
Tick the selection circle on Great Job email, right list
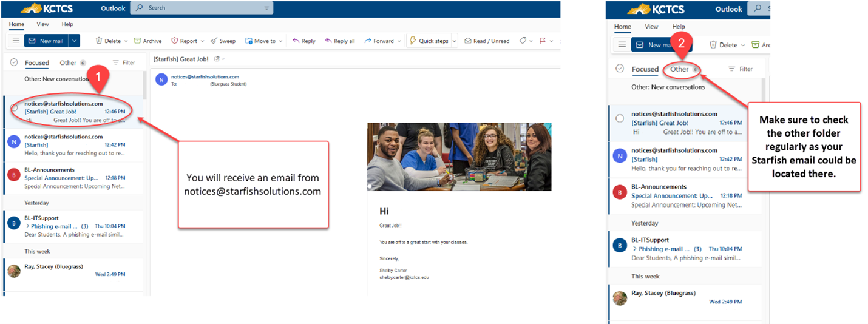[620, 118]
